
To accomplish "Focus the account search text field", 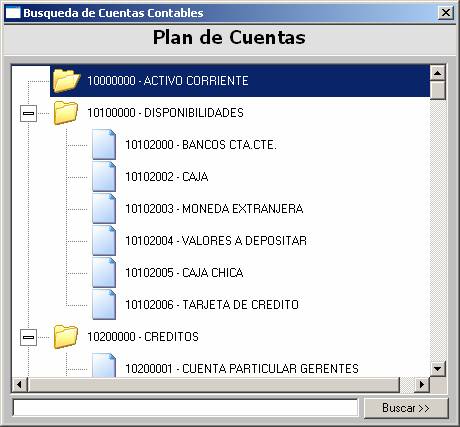I will click(x=185, y=407).
